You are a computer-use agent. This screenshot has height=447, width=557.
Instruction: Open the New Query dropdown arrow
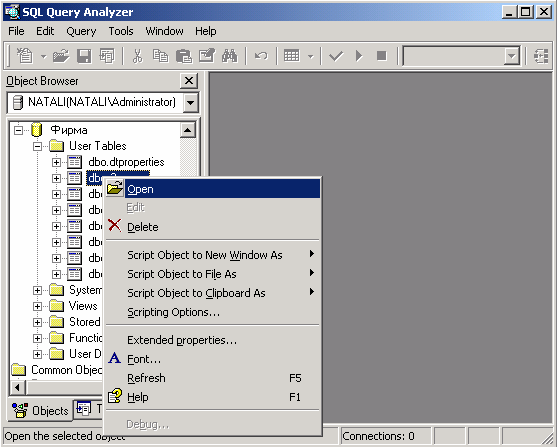pos(43,56)
